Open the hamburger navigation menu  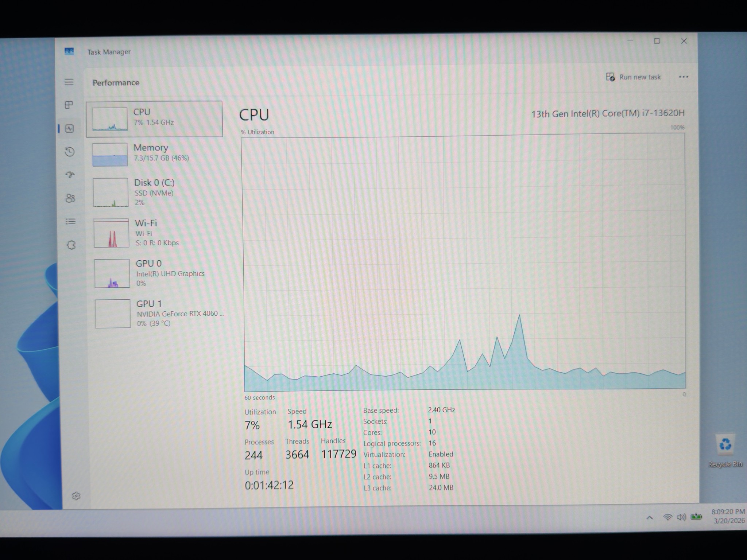pyautogui.click(x=69, y=82)
